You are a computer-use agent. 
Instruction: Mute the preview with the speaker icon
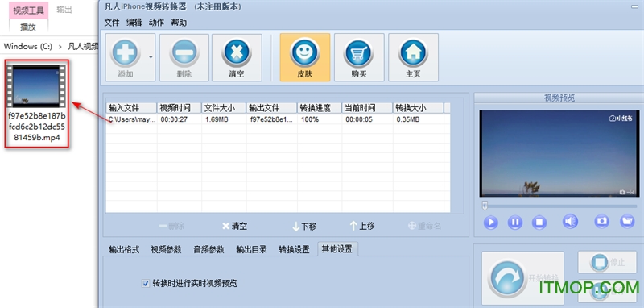point(570,222)
